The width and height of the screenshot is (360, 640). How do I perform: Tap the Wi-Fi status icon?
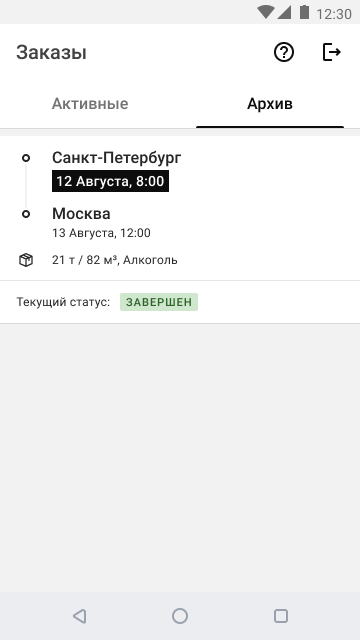[x=265, y=13]
